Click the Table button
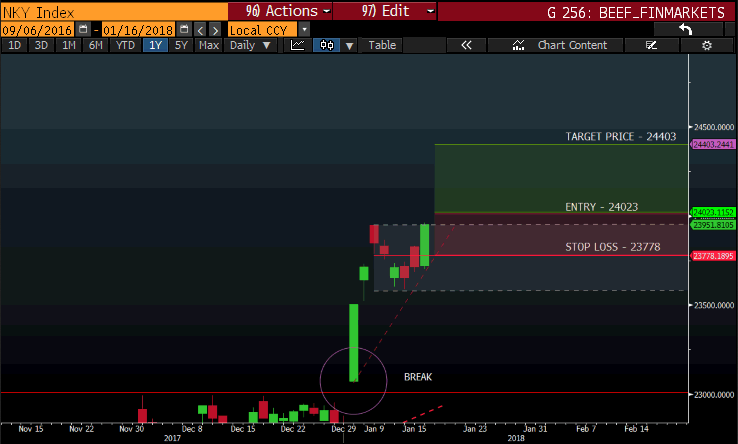 click(x=382, y=45)
